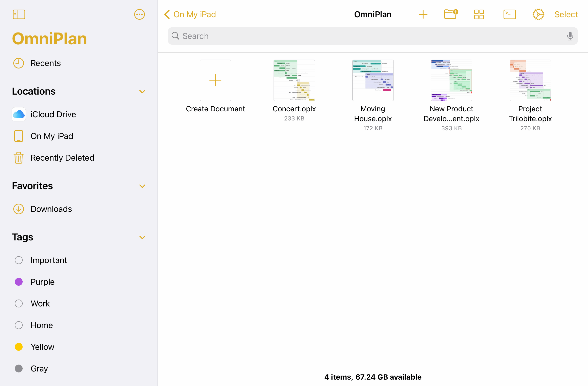Filter by Home tag
588x386 pixels.
pyautogui.click(x=79, y=325)
